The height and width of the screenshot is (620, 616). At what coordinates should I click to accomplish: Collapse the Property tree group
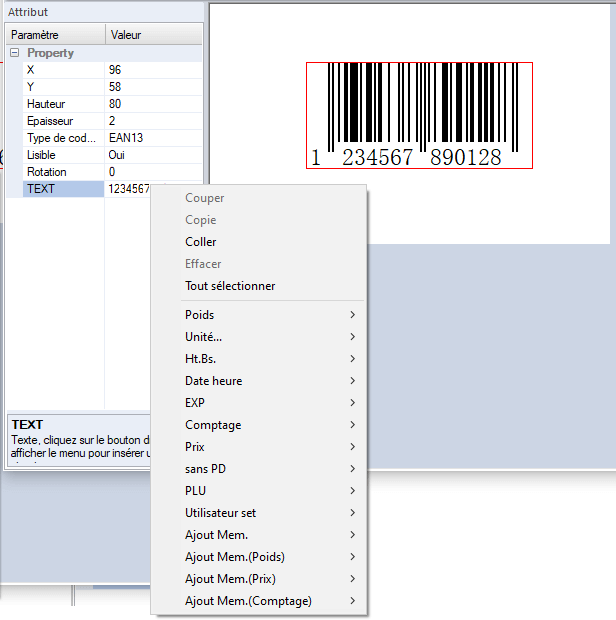(x=15, y=53)
